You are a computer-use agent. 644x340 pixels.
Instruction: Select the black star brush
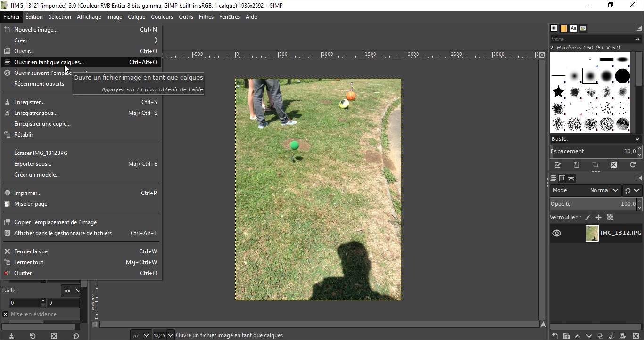[559, 91]
